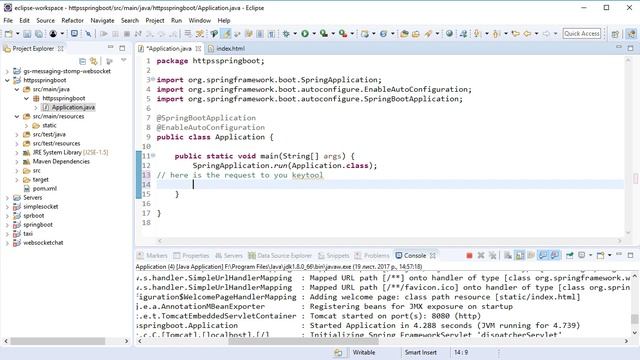Click the Quick Access search field
Image resolution: width=640 pixels, height=360 pixels.
point(582,33)
